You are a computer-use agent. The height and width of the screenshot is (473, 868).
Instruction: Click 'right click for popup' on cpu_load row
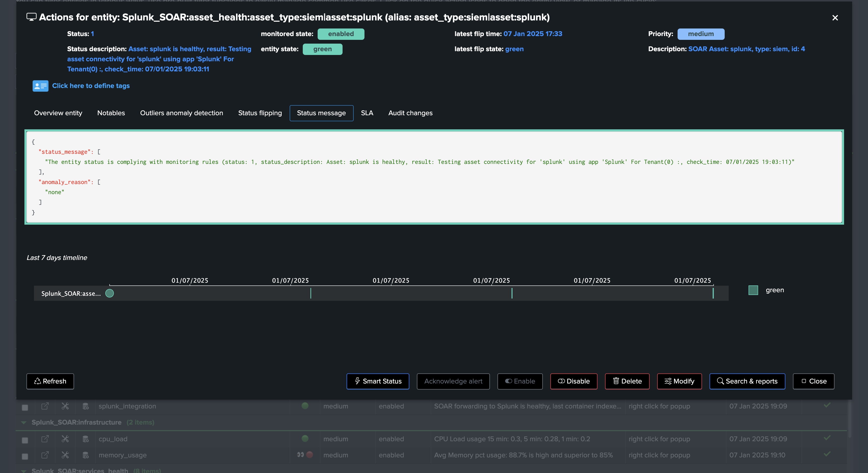659,439
